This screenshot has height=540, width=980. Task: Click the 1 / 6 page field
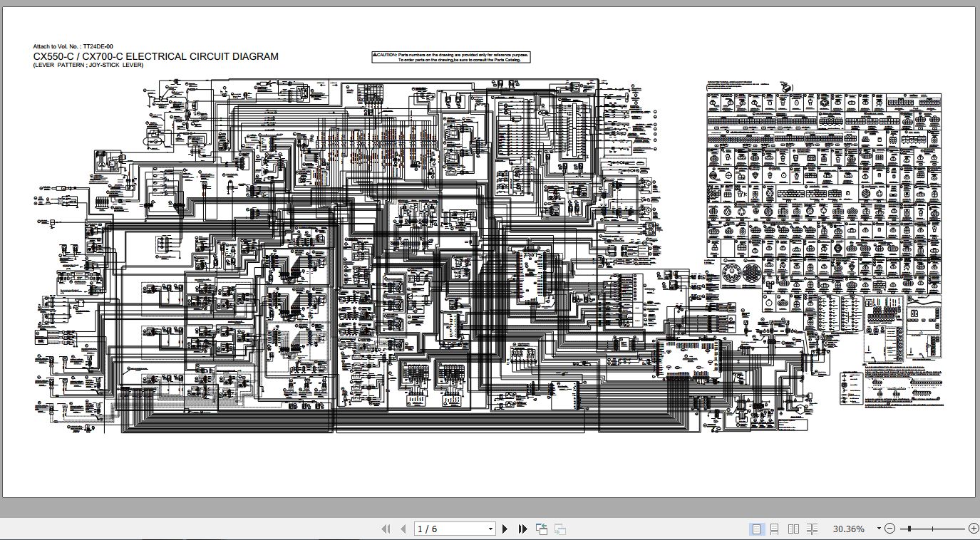point(448,529)
